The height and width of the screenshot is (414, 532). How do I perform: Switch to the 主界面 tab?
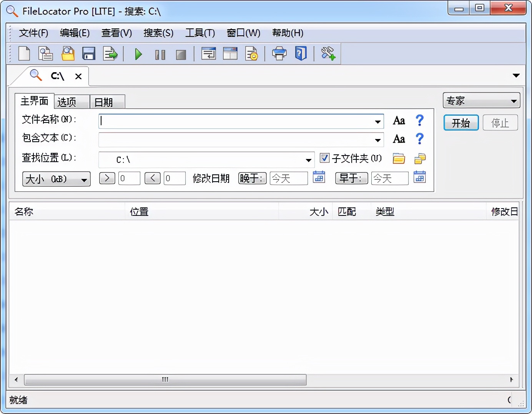[x=34, y=101]
